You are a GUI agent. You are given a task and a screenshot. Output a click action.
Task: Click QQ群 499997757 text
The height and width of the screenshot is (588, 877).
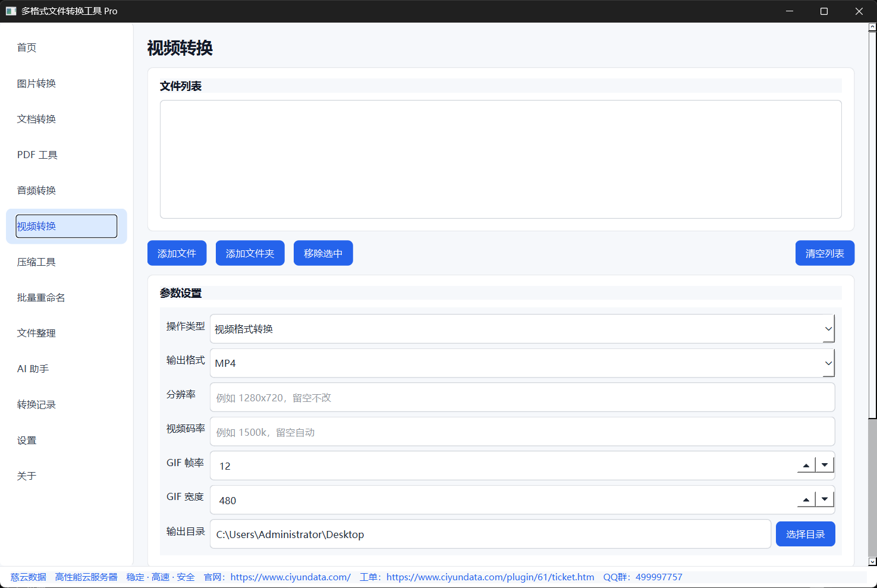click(643, 577)
